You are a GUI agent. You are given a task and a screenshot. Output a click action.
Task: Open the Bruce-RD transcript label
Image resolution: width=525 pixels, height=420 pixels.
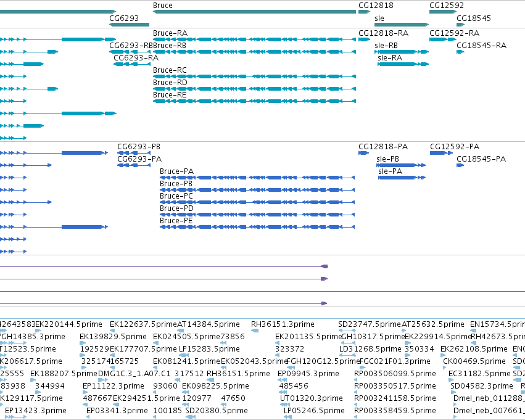point(170,83)
